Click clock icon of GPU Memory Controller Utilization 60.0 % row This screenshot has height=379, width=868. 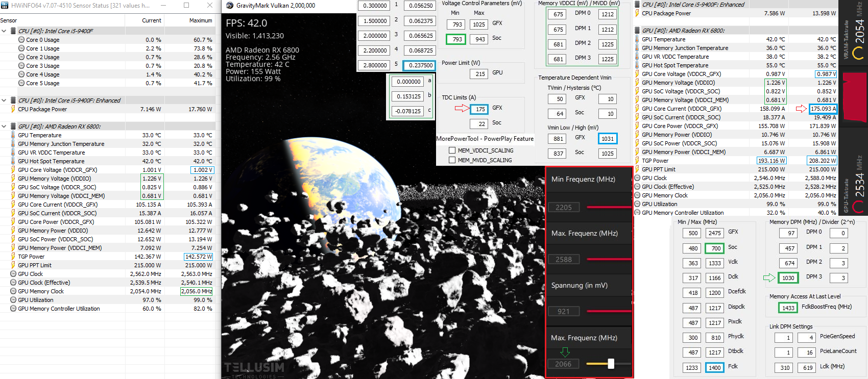point(13,309)
